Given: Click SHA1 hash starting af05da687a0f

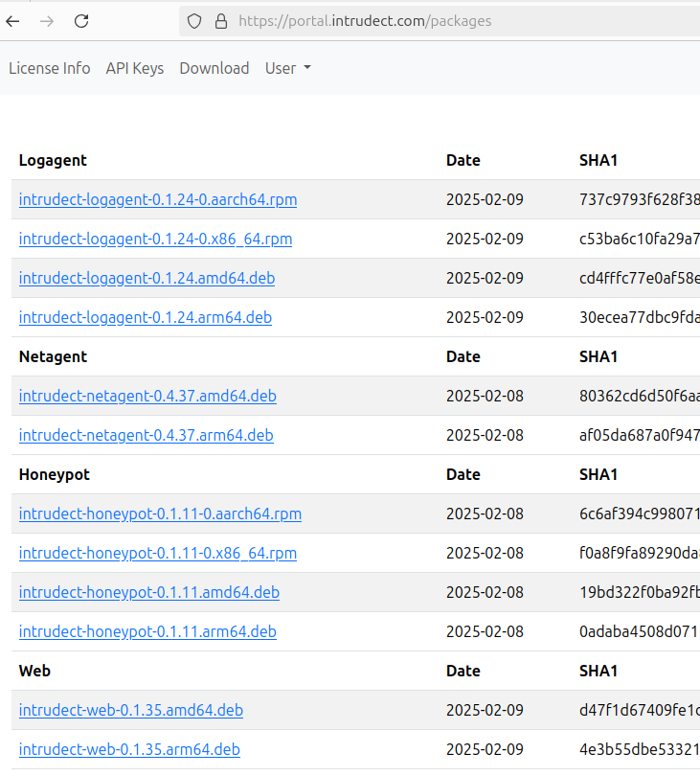Looking at the screenshot, I should click(640, 436).
